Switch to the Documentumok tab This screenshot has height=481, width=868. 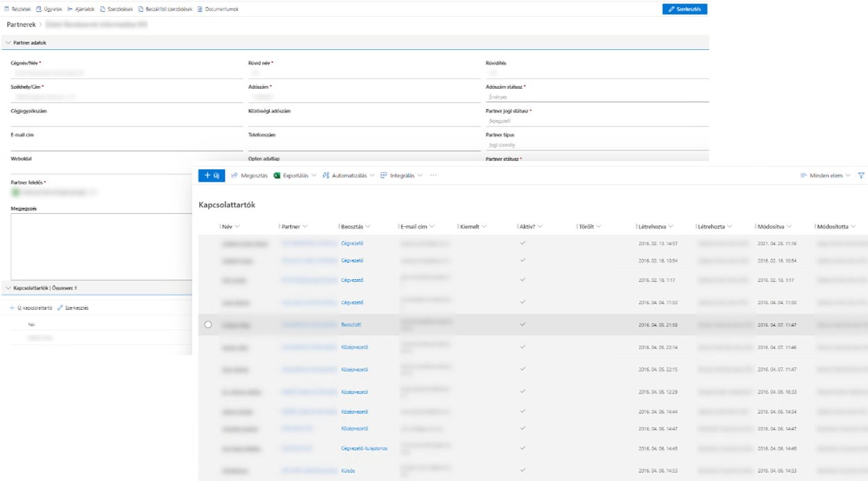218,9
